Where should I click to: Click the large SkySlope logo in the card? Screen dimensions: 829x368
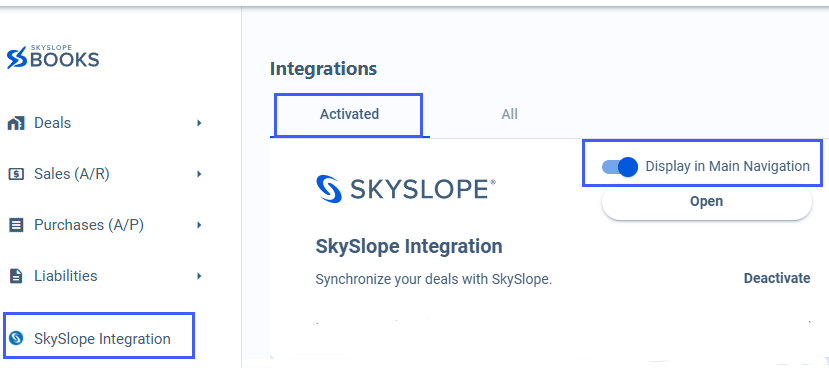406,189
